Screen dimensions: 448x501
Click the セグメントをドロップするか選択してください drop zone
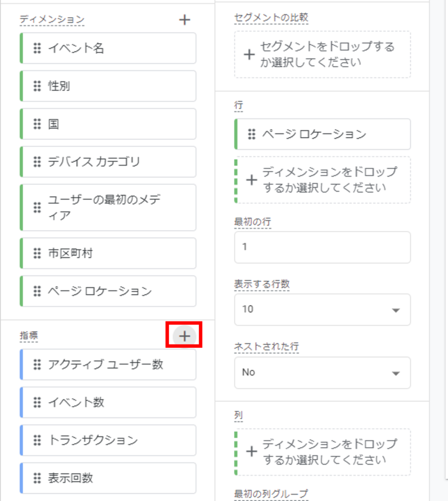coord(322,54)
